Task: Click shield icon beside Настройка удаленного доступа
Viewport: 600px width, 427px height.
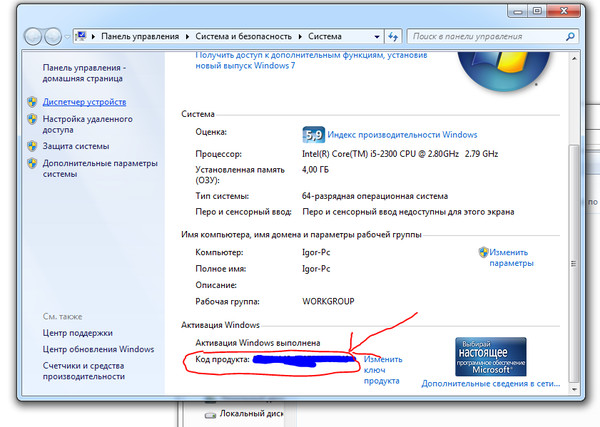Action: pos(32,119)
